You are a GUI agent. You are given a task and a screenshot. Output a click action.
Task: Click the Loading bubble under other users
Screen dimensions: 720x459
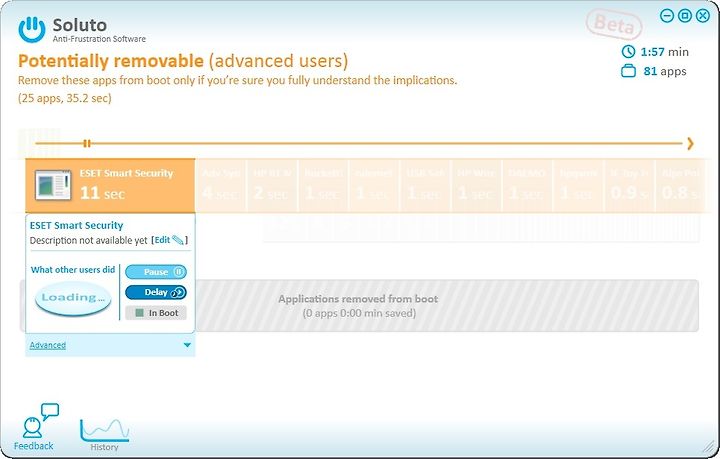73,298
